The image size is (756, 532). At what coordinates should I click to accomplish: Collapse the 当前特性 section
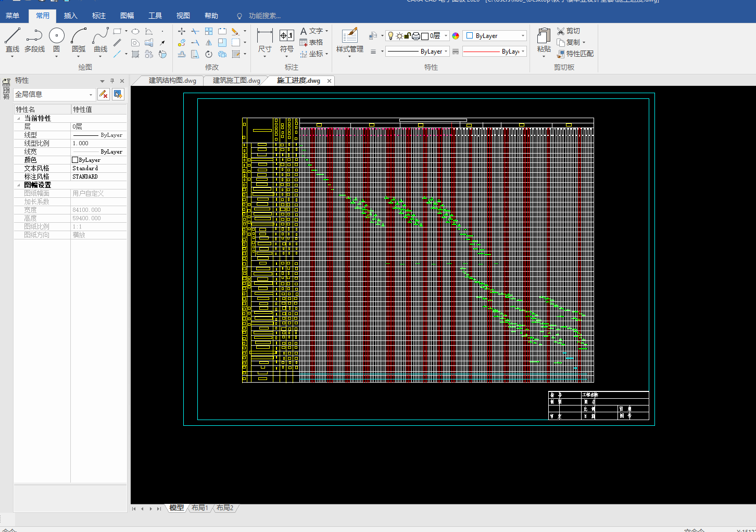tap(19, 119)
